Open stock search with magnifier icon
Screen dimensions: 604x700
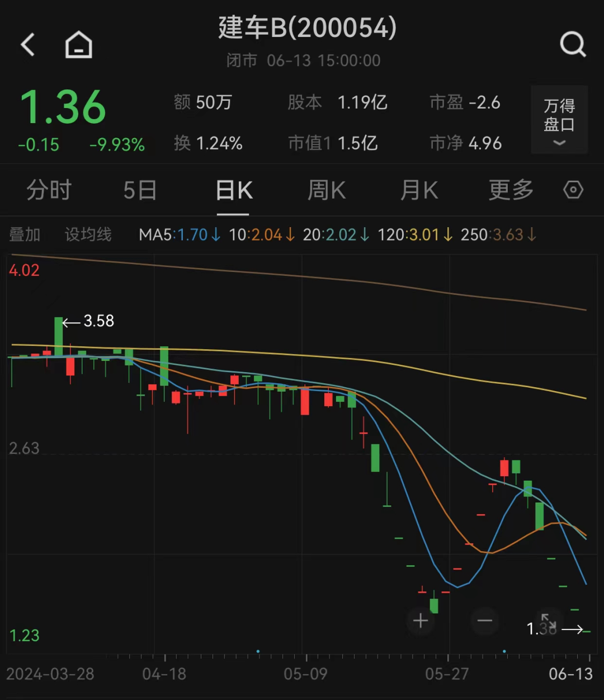click(x=573, y=44)
